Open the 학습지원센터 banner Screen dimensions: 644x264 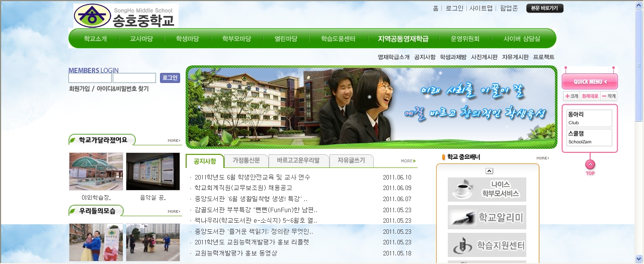point(487,245)
